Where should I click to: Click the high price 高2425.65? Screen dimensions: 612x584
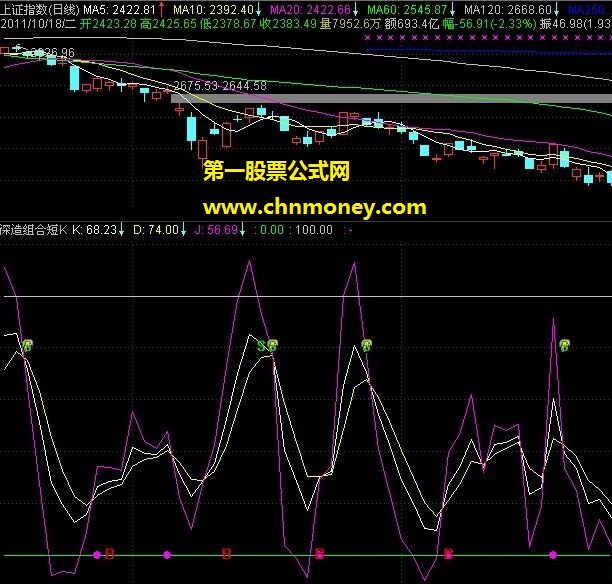(x=169, y=24)
